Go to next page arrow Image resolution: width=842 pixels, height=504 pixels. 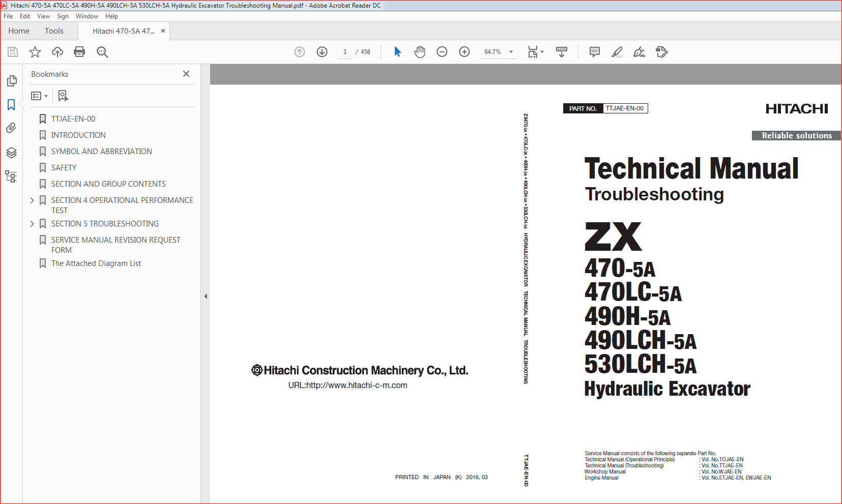point(322,52)
